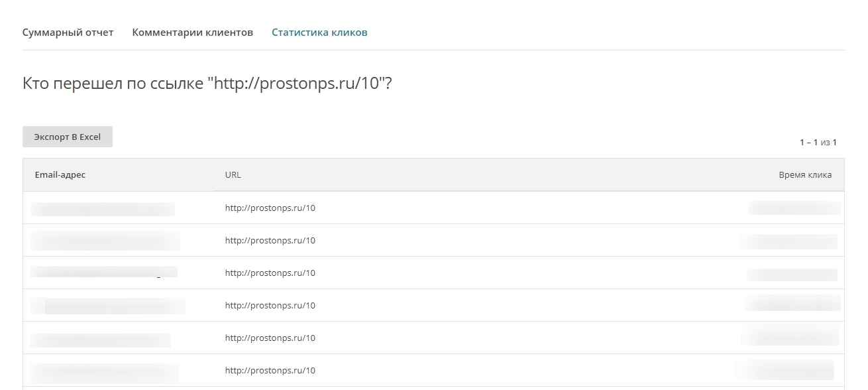Screen dimensions: 868x390
Task: Click the prostonps.ru/10 link in the first row
Action: point(270,208)
